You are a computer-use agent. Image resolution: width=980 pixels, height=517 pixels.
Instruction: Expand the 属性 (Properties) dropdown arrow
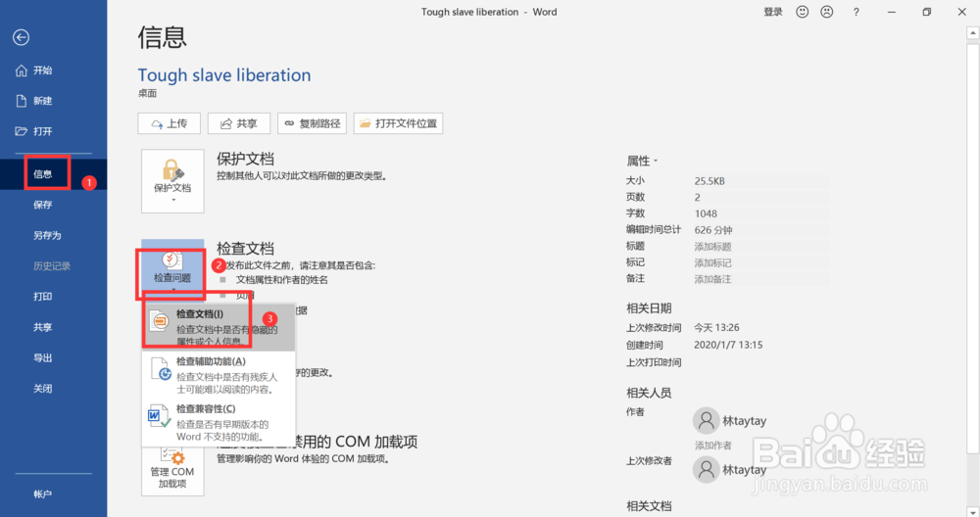[656, 162]
